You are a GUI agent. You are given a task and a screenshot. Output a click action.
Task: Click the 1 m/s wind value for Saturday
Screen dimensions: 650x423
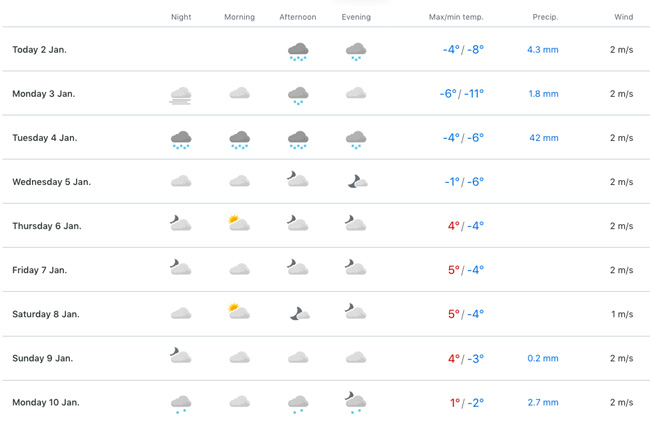(x=622, y=314)
